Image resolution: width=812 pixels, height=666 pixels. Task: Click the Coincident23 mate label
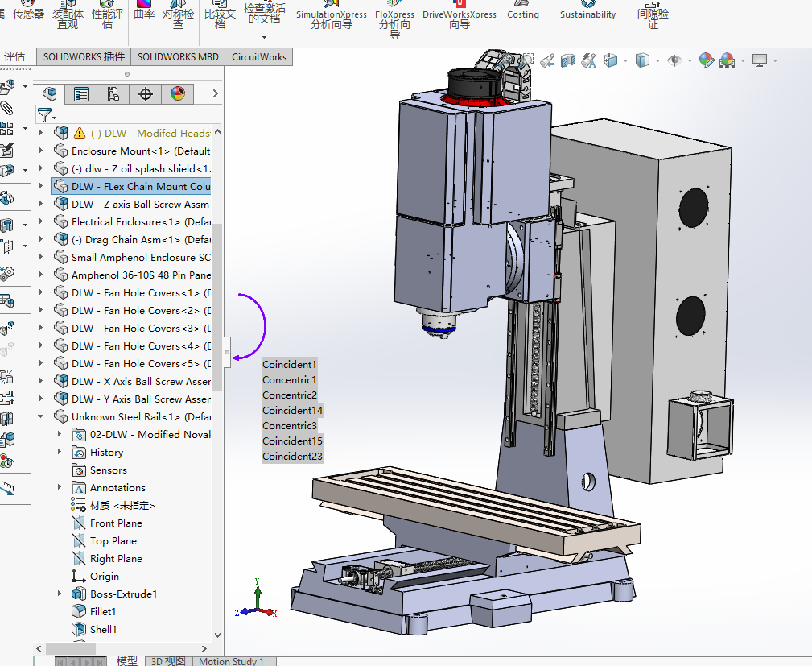coord(293,456)
